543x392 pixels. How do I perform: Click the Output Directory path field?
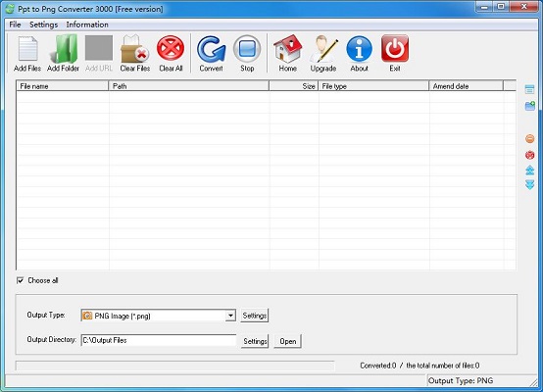pos(159,340)
